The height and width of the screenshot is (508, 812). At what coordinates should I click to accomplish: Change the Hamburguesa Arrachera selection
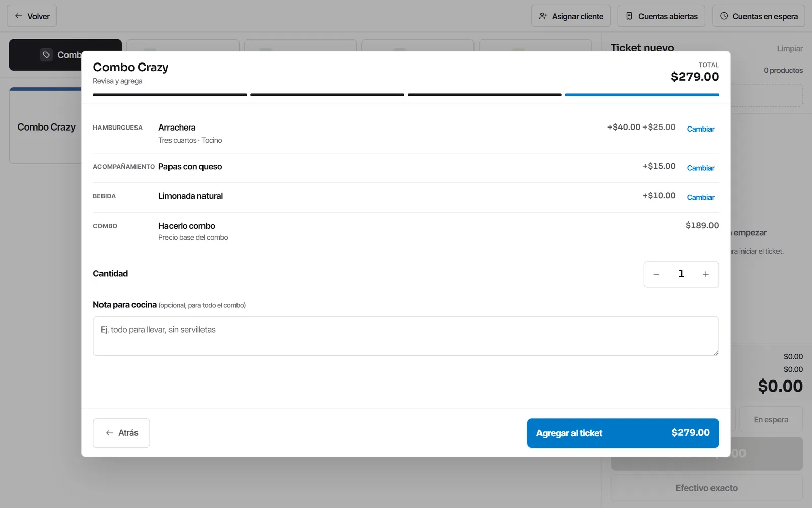(700, 129)
